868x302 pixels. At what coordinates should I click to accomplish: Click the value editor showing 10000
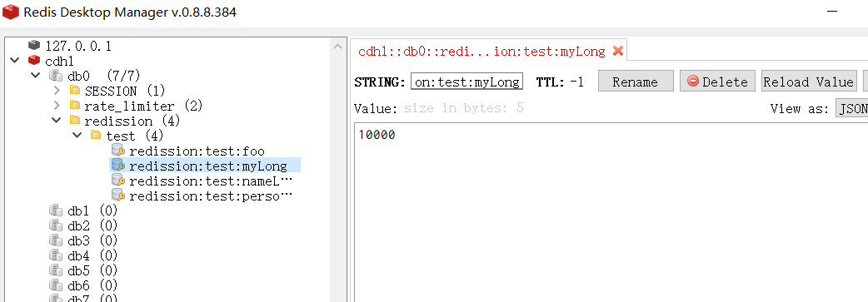click(x=611, y=212)
